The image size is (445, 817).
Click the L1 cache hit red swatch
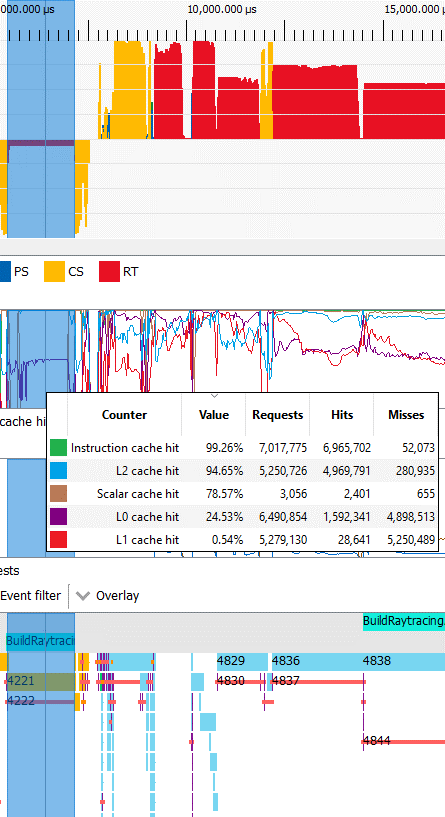[58, 539]
